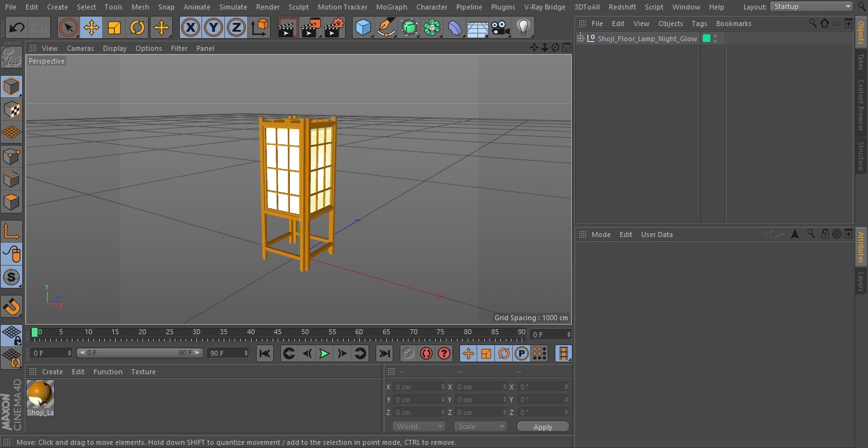Switch to the Content Browser tab
This screenshot has width=868, height=448.
click(x=861, y=104)
